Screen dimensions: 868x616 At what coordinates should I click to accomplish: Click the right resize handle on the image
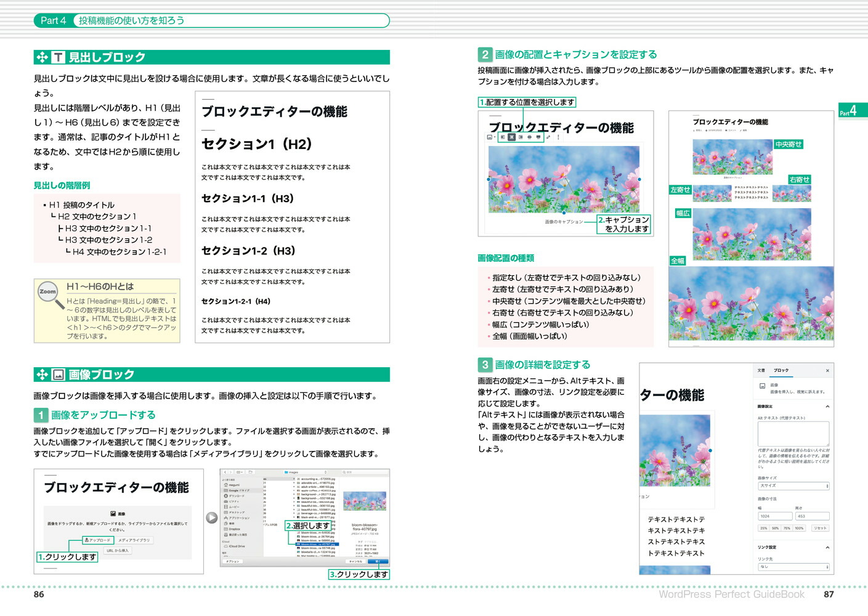coord(639,179)
